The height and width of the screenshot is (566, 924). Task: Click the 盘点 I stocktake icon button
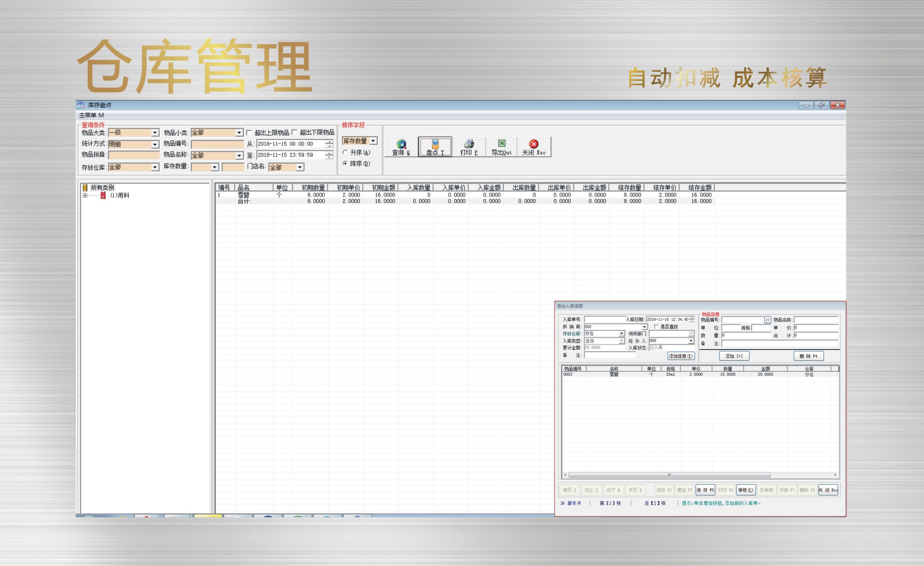pos(435,147)
